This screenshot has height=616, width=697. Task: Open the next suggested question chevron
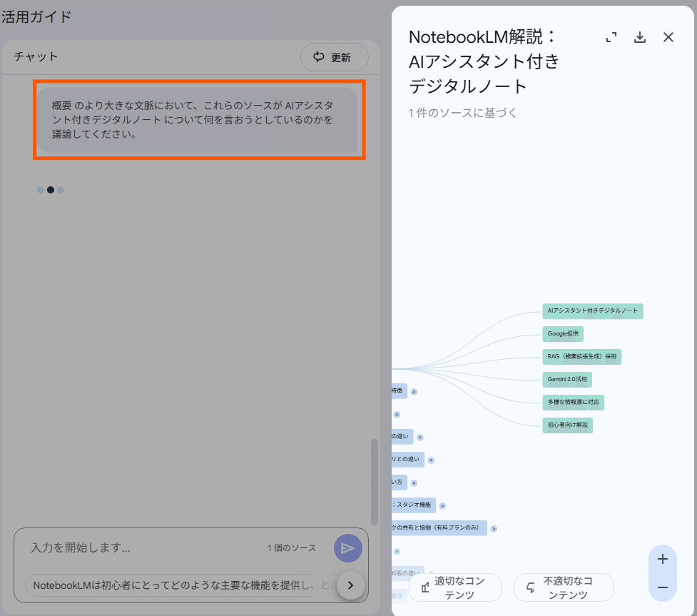350,585
